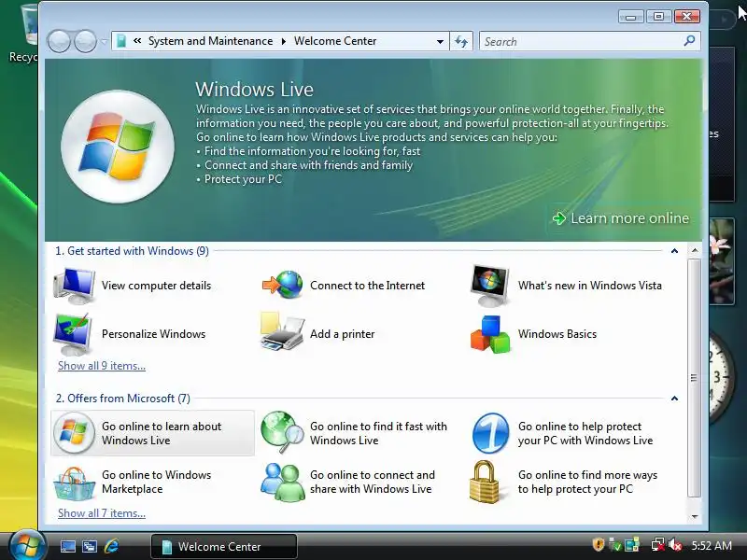747x560 pixels.
Task: Click the Forward navigation button
Action: coord(86,41)
